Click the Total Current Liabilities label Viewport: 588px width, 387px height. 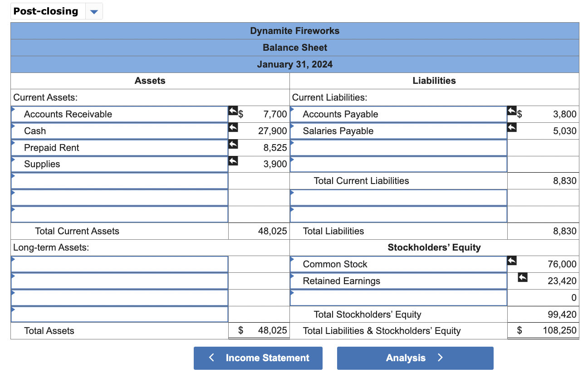click(361, 181)
